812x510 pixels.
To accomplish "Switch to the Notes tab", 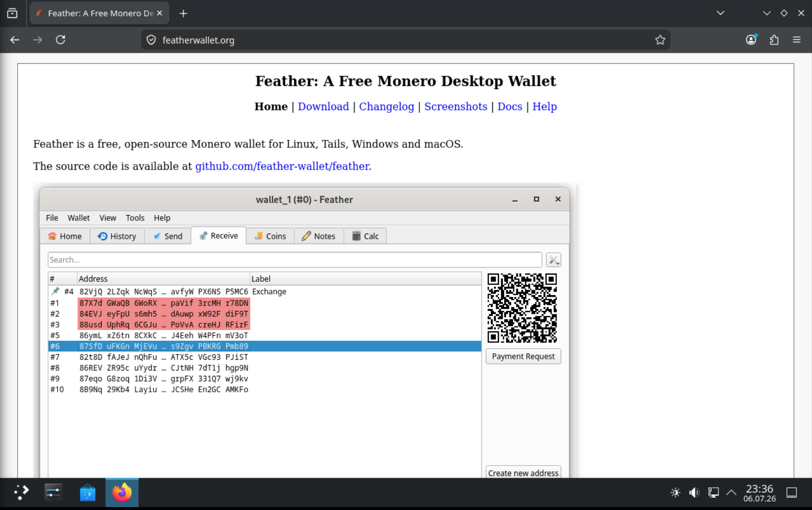I will click(319, 236).
